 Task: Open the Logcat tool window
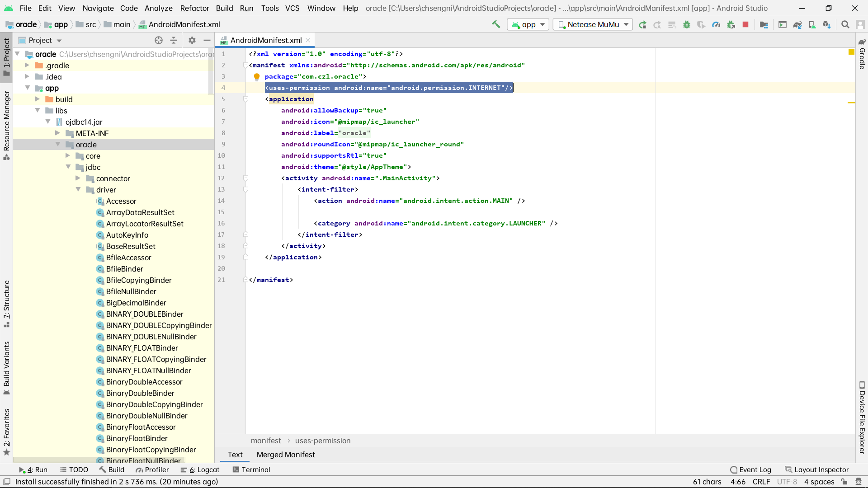200,469
